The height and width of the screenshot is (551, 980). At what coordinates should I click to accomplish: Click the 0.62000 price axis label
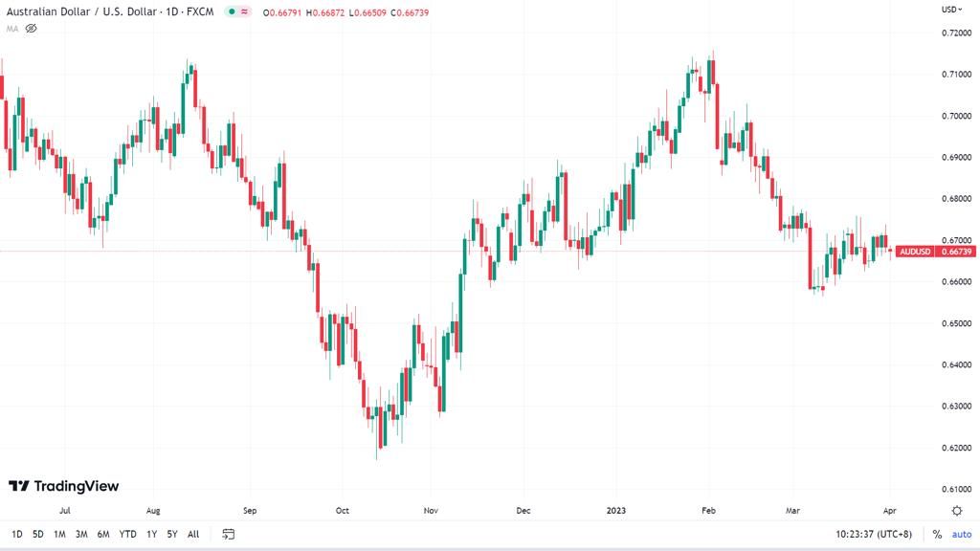click(956, 448)
